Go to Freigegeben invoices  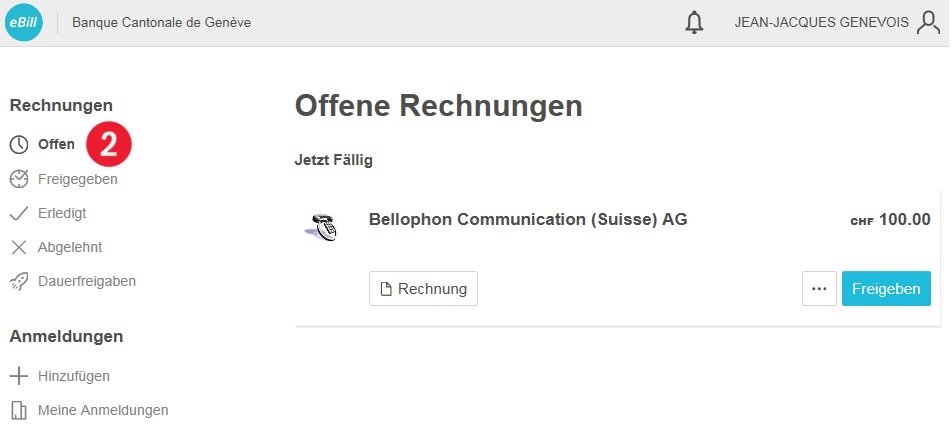[x=78, y=179]
